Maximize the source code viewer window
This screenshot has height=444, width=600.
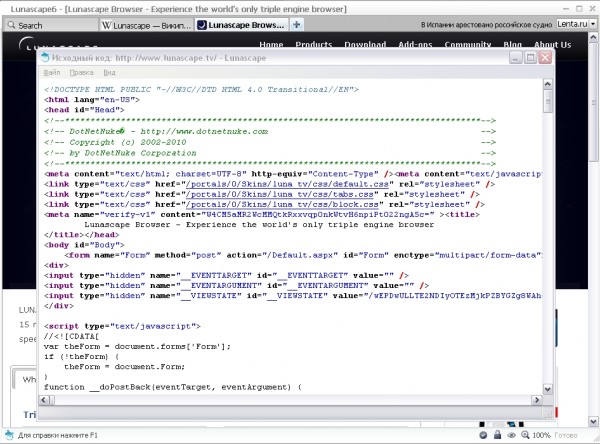click(x=530, y=58)
